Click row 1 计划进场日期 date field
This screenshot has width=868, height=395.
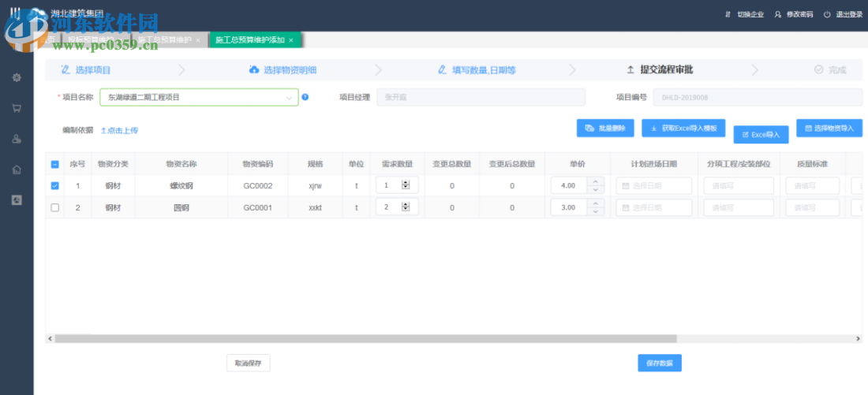pyautogui.click(x=654, y=186)
